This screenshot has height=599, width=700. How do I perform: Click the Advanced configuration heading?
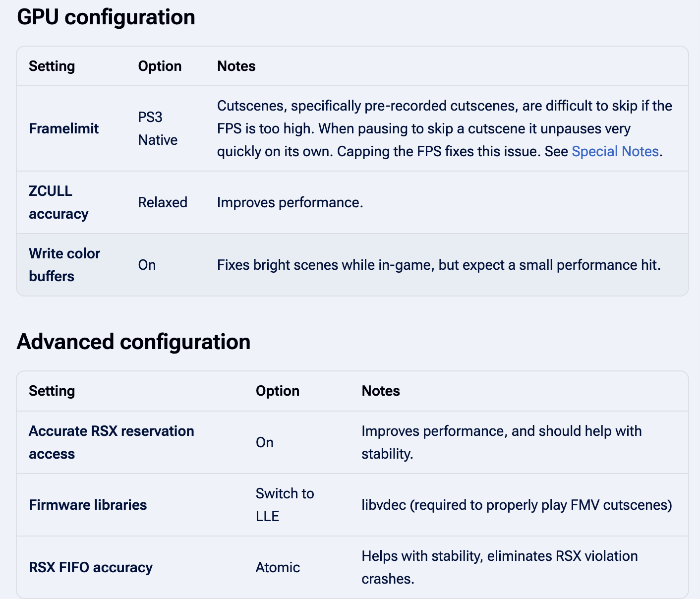(x=133, y=342)
